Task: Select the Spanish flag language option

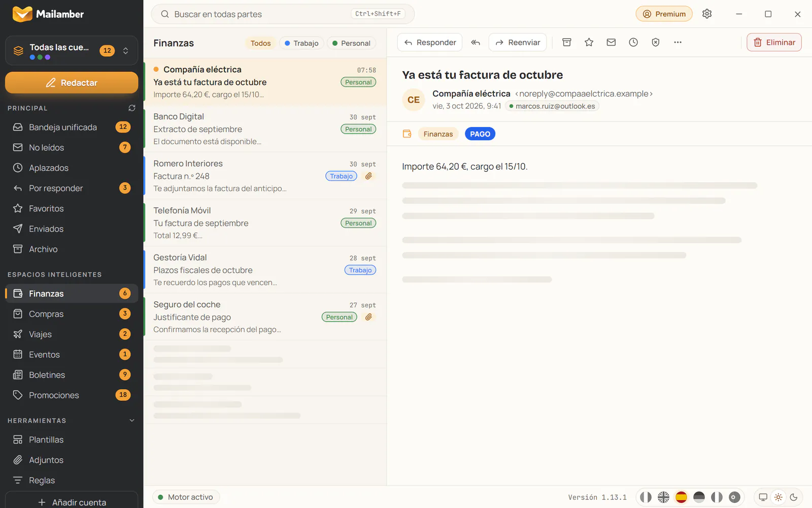Action: pos(681,497)
